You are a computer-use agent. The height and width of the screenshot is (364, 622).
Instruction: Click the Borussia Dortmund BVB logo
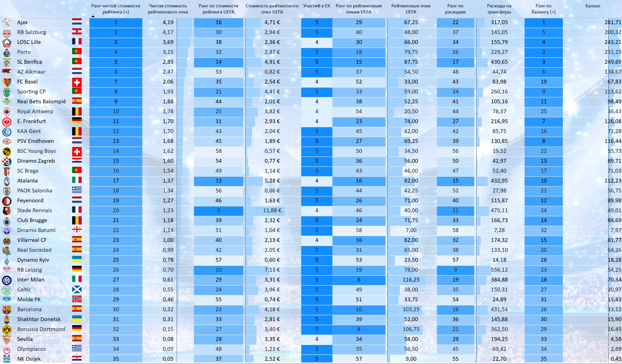(7, 330)
